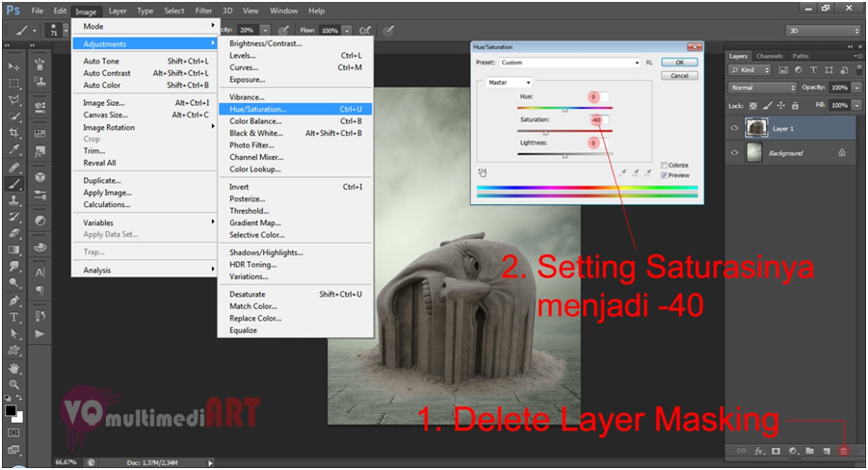Enable the Colorize checkbox
This screenshot has height=470, width=868.
coord(665,165)
